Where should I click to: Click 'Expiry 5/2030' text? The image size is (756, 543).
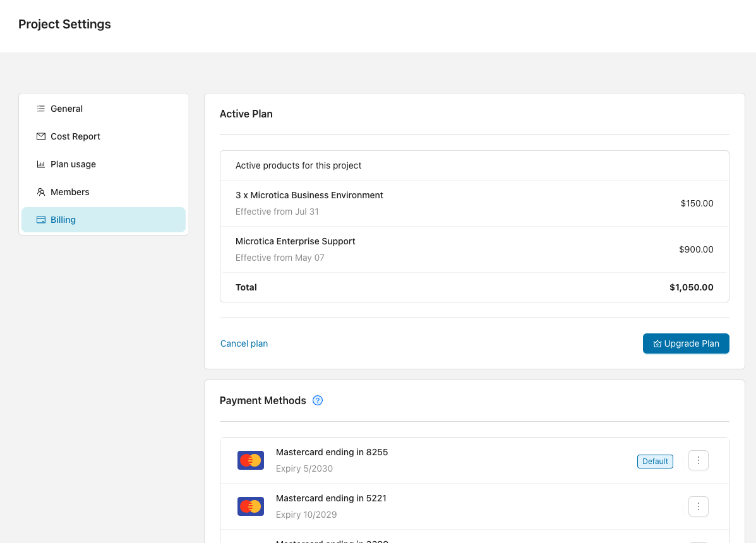click(304, 468)
